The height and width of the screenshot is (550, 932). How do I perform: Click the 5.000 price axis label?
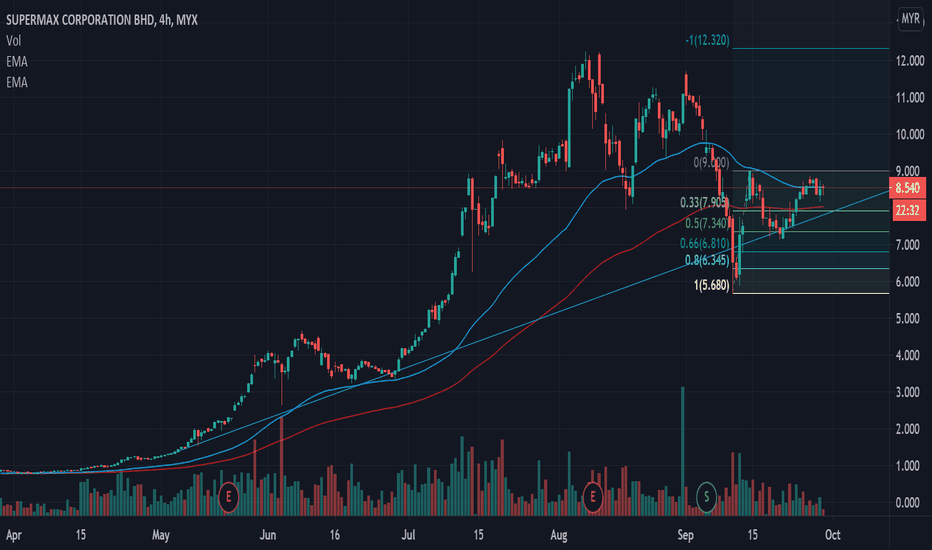[910, 319]
